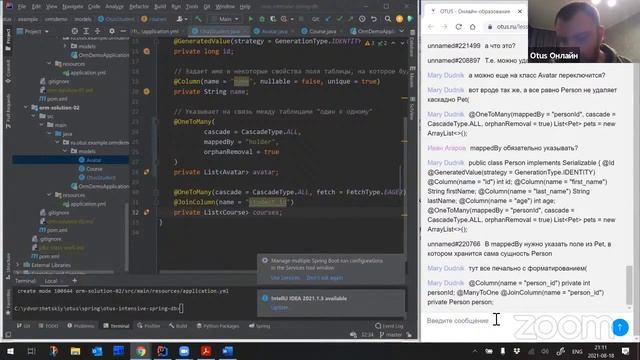Image resolution: width=640 pixels, height=360 pixels.
Task: Run with coverage from the toolbar
Action: pos(273,19)
